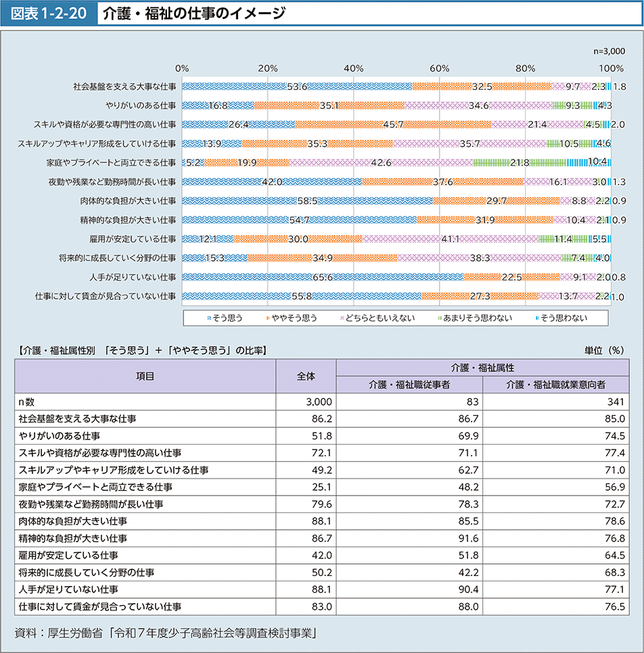Click the table cell 72.1

tap(322, 453)
